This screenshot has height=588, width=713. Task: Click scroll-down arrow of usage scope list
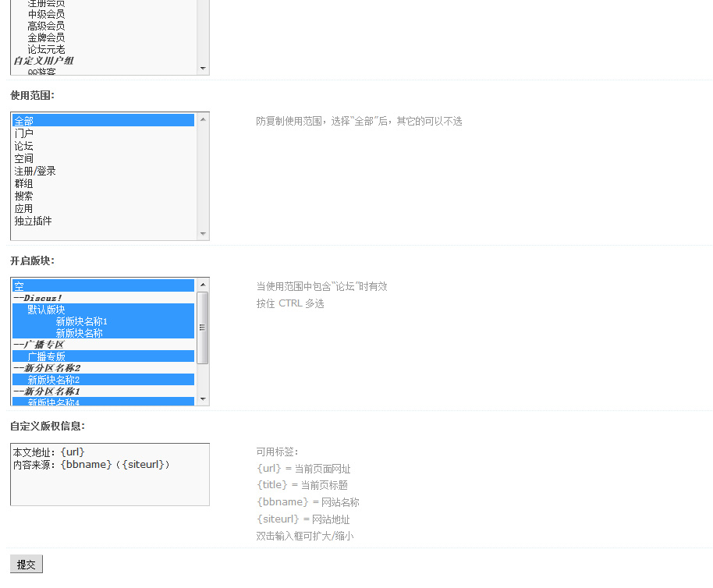pyautogui.click(x=203, y=234)
